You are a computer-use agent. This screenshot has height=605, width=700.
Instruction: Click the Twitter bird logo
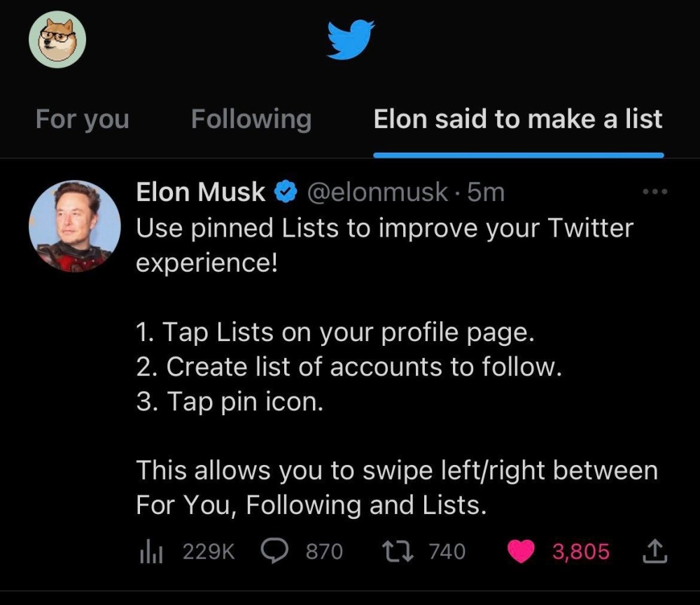(349, 39)
